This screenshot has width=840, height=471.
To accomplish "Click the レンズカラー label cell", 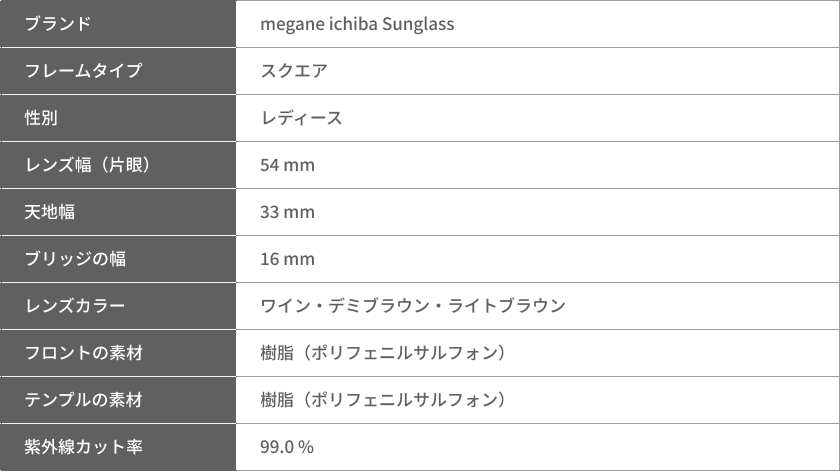I will point(118,306).
